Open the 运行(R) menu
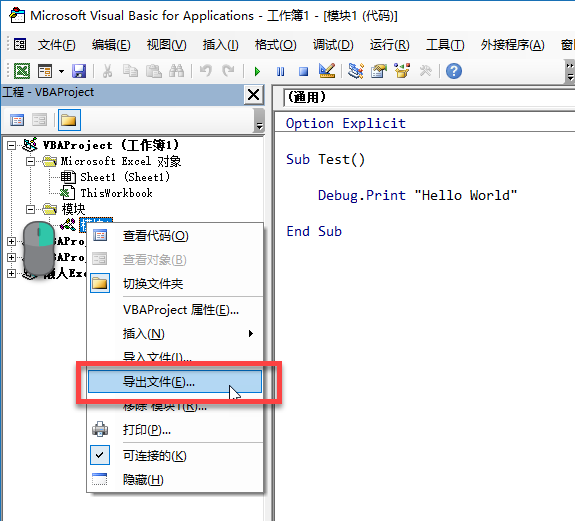575x521 pixels. [x=389, y=45]
